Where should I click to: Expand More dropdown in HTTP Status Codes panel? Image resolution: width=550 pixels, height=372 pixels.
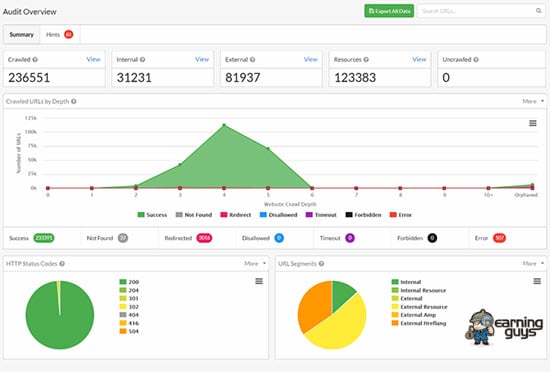[x=255, y=263]
